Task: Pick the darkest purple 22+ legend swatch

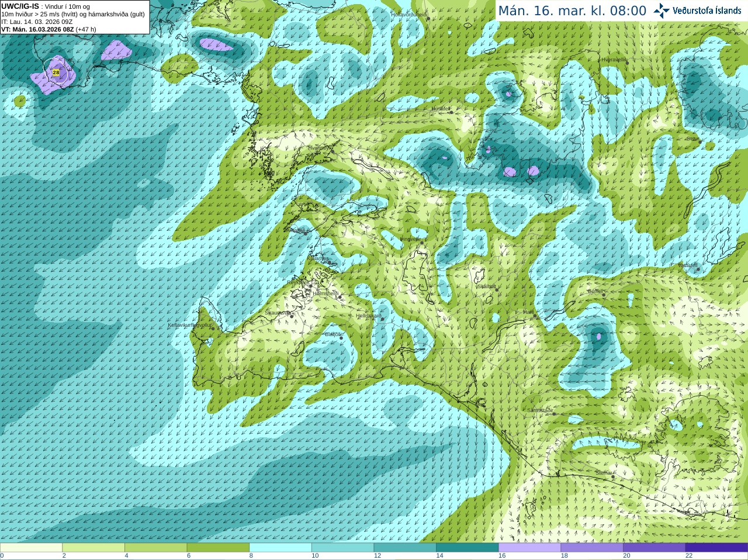Action: point(716,548)
